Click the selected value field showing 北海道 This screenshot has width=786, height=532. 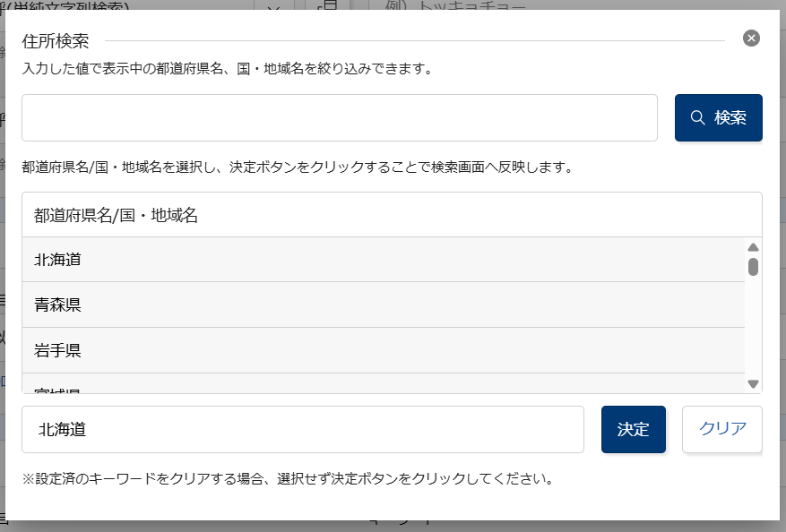pyautogui.click(x=303, y=429)
